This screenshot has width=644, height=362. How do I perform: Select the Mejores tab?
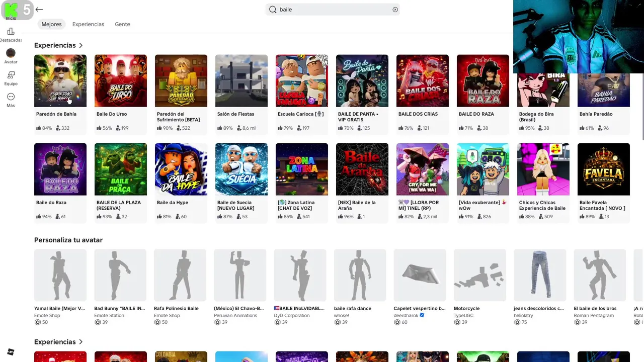pos(51,24)
